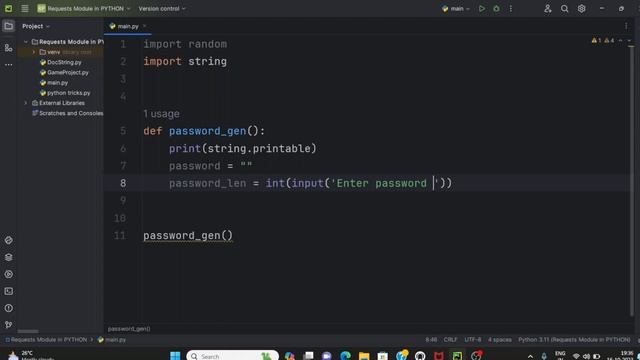Click the editor vertical scrollbar

point(632,180)
